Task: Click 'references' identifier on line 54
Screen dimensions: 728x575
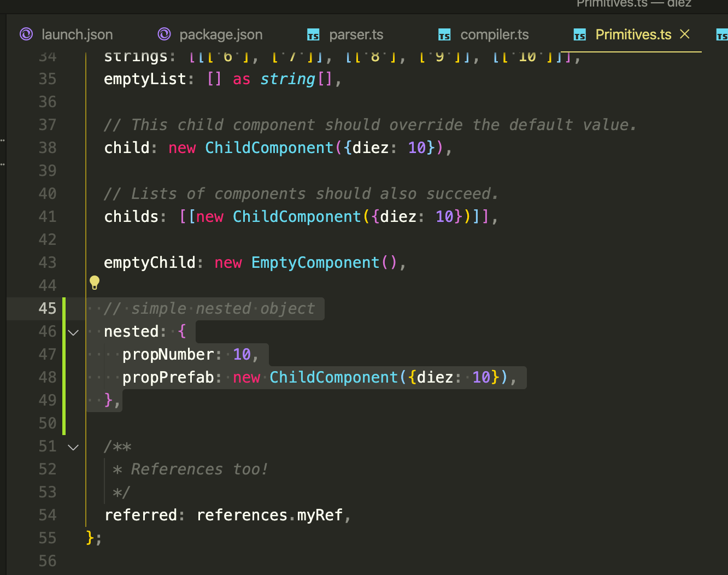Action: (x=242, y=515)
